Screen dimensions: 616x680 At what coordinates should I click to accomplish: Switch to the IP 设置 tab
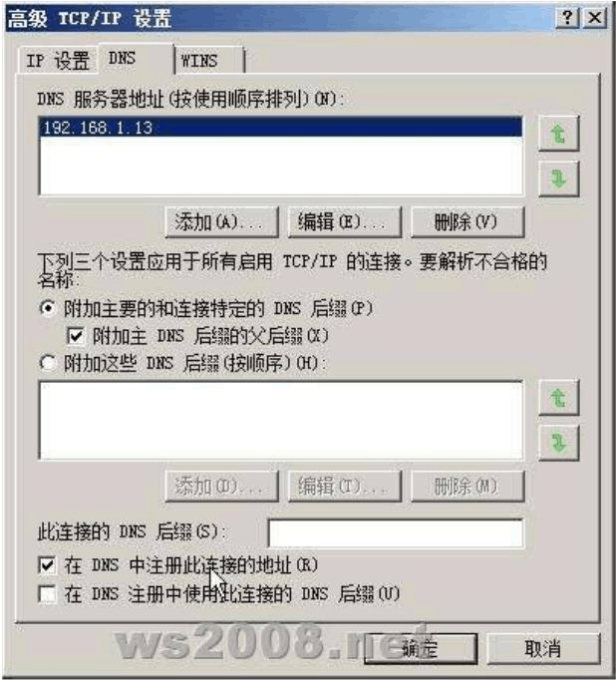[x=58, y=60]
